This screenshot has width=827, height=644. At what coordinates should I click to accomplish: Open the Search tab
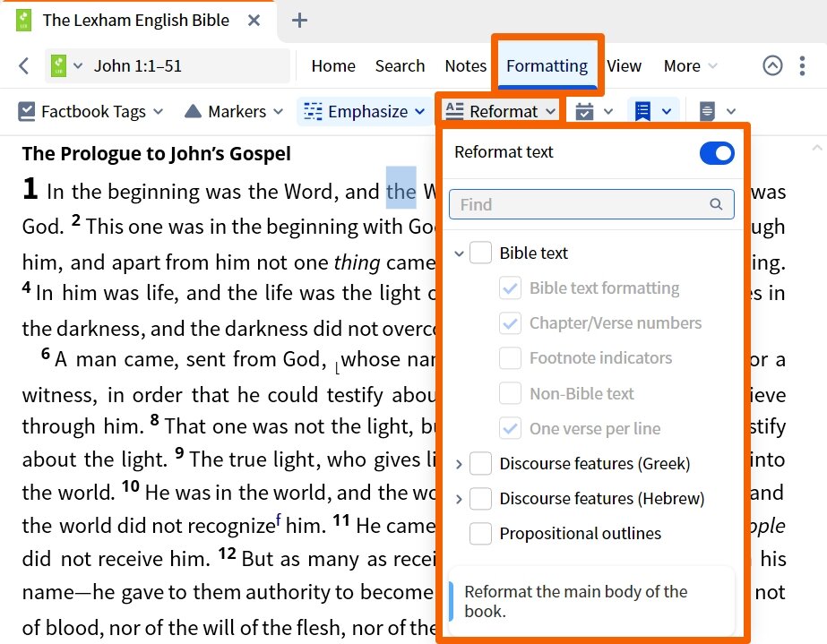point(400,66)
